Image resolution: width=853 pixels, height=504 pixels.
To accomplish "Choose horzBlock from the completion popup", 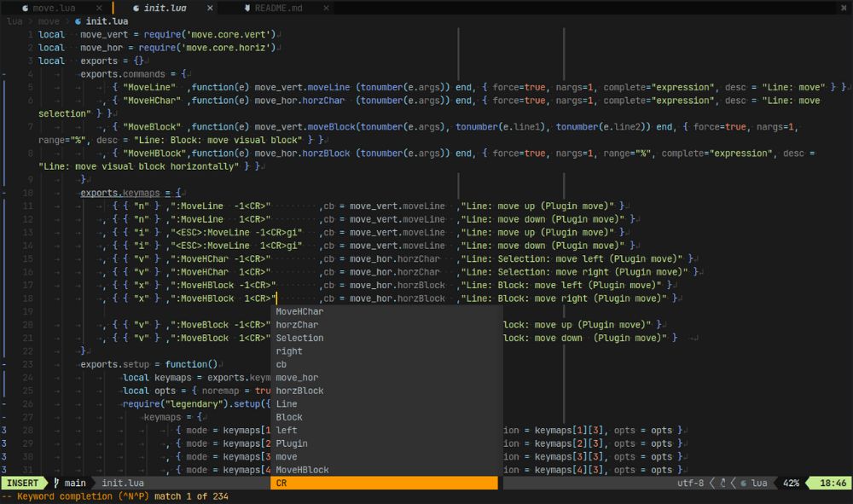I will [x=386, y=391].
